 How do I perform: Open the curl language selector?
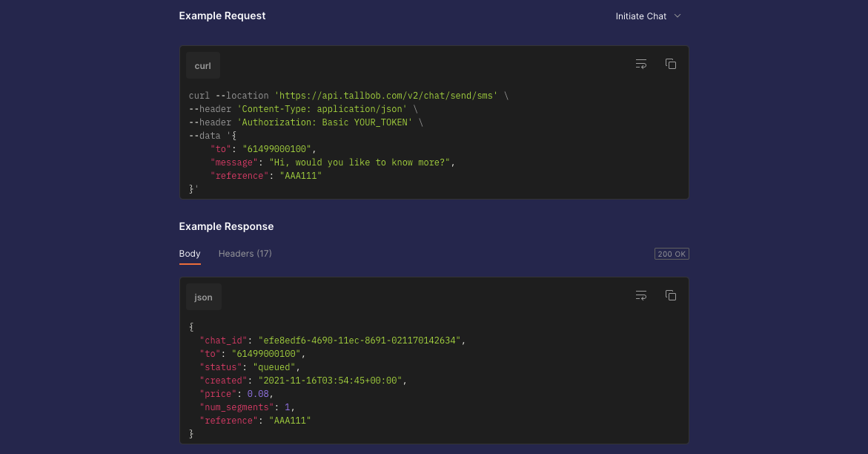pos(202,65)
